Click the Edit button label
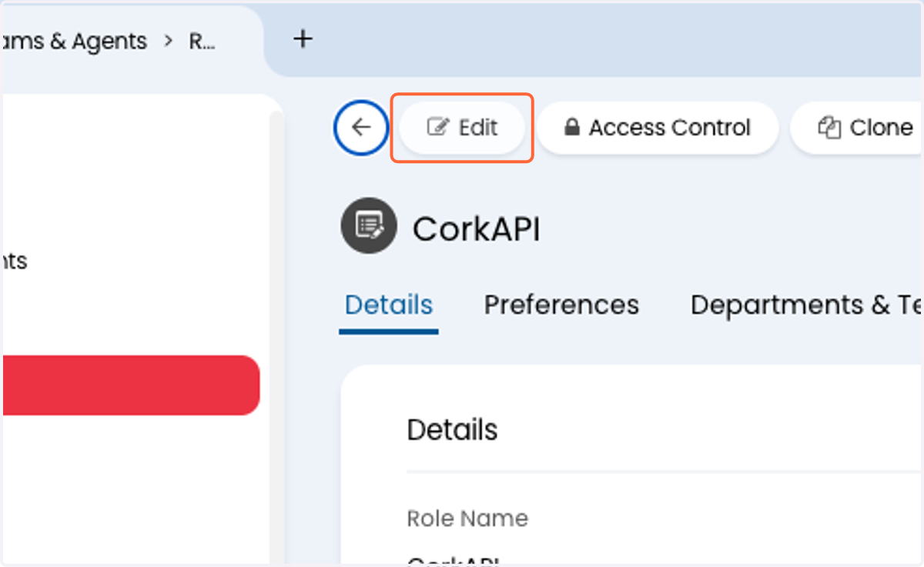Viewport: 924px width, 567px height. 478,128
